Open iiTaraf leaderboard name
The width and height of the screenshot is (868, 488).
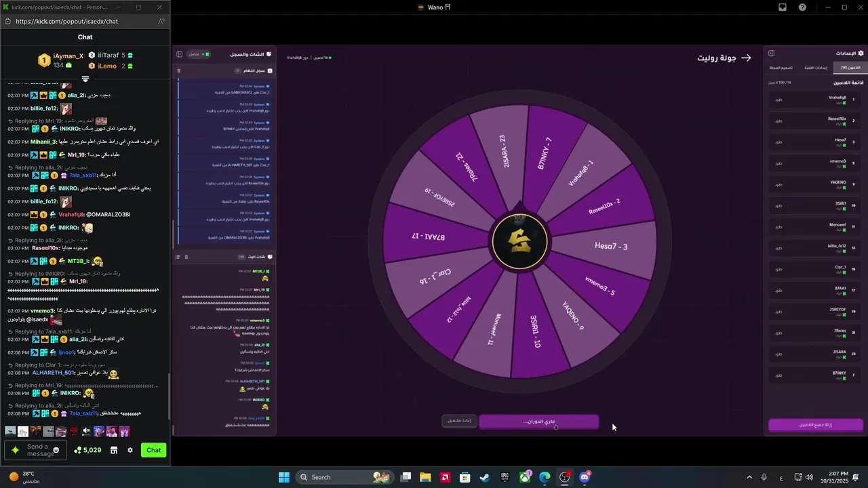108,55
